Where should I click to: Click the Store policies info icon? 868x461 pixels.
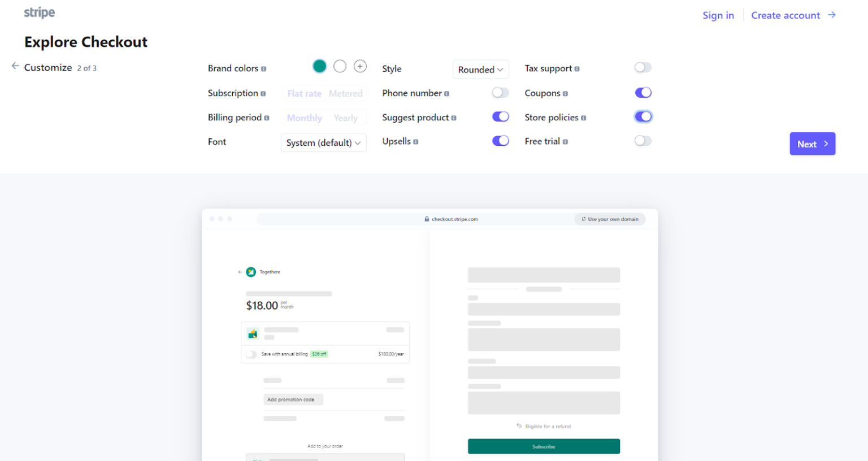click(x=583, y=117)
